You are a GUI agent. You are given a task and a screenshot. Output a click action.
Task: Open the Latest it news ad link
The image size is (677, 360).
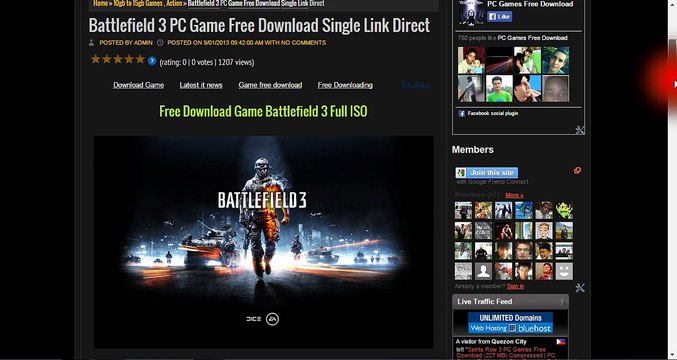point(201,85)
